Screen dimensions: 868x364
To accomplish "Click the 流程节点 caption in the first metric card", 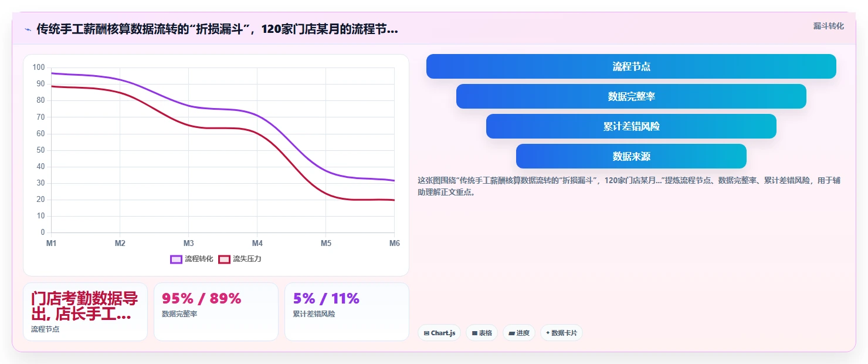I will coord(45,329).
